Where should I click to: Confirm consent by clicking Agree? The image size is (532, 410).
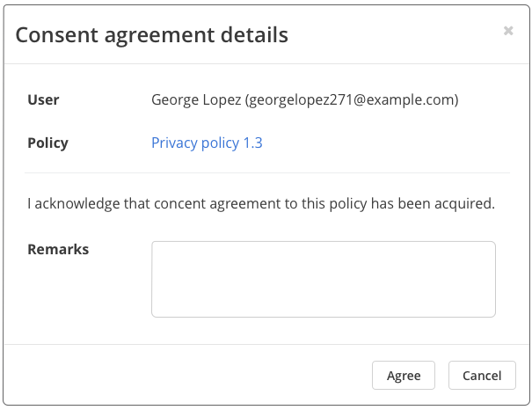(404, 376)
